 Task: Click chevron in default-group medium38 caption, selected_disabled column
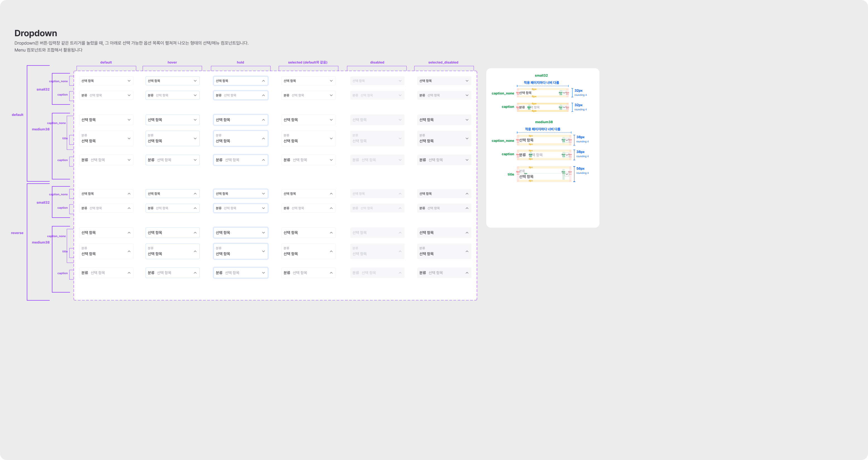pyautogui.click(x=467, y=160)
